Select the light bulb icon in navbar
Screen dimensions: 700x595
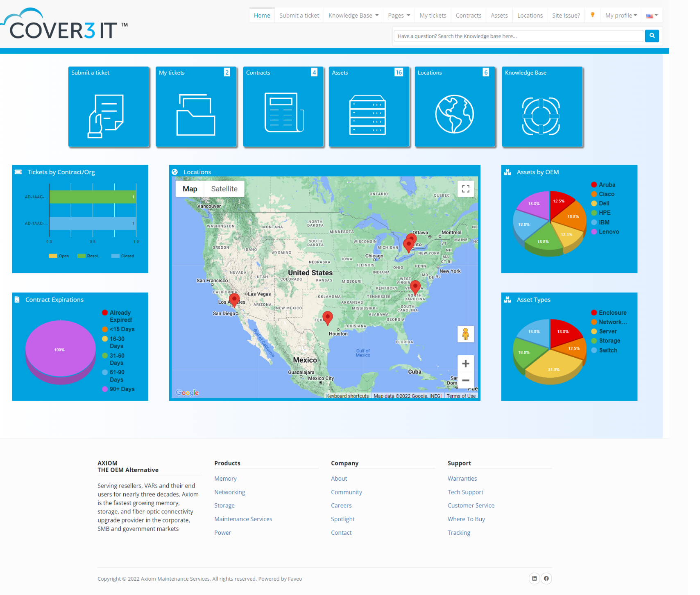pyautogui.click(x=592, y=15)
